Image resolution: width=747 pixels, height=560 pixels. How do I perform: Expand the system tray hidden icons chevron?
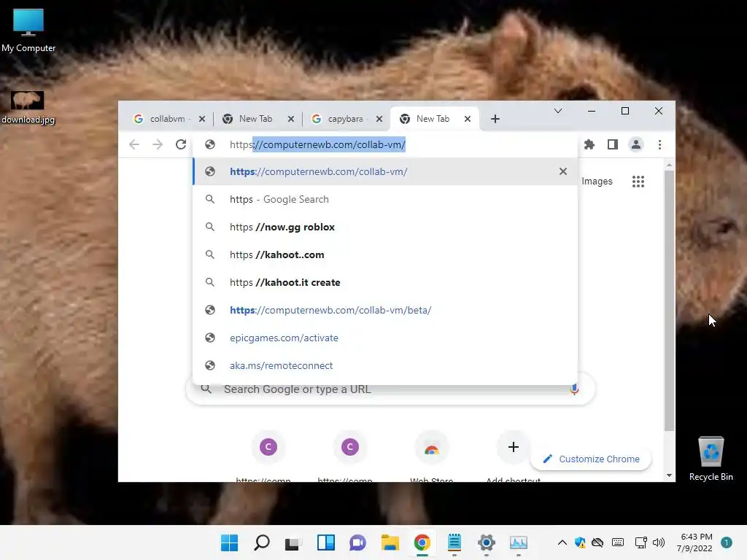tap(562, 542)
